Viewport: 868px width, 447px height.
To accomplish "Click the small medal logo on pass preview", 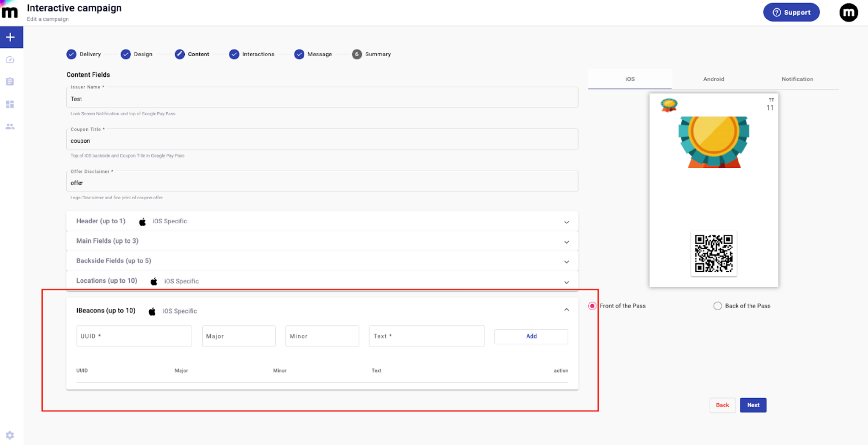I will coord(669,105).
